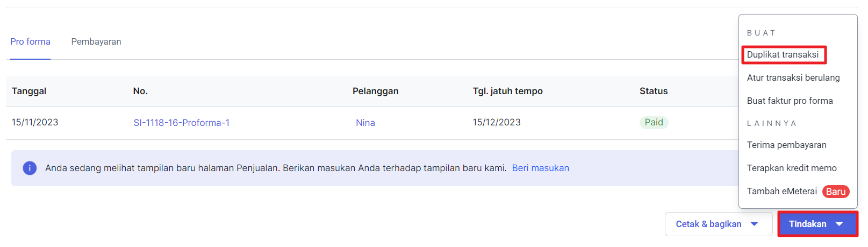Select Buat faktur pro forma
Viewport: 868px width, 247px height.
[x=790, y=101]
